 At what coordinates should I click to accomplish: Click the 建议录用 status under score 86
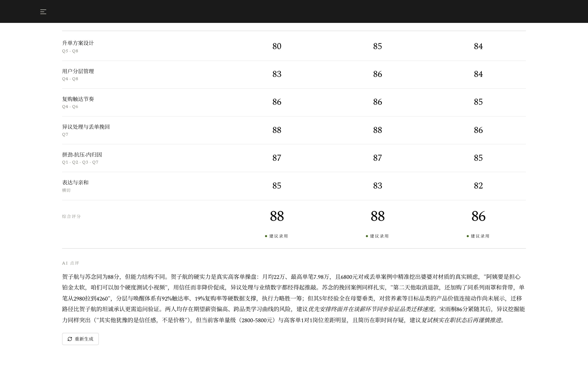click(x=478, y=236)
